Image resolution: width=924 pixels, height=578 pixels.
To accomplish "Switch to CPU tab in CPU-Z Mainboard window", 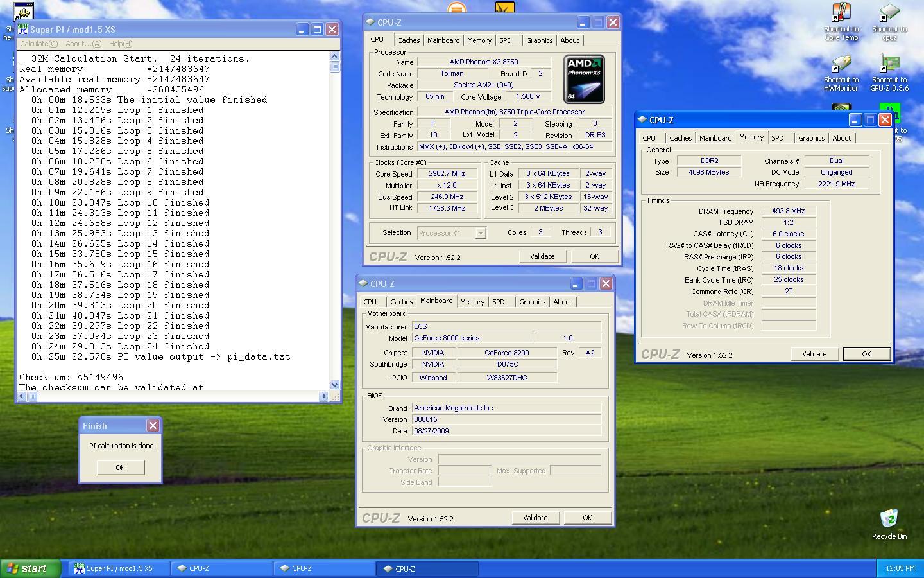I will click(370, 302).
